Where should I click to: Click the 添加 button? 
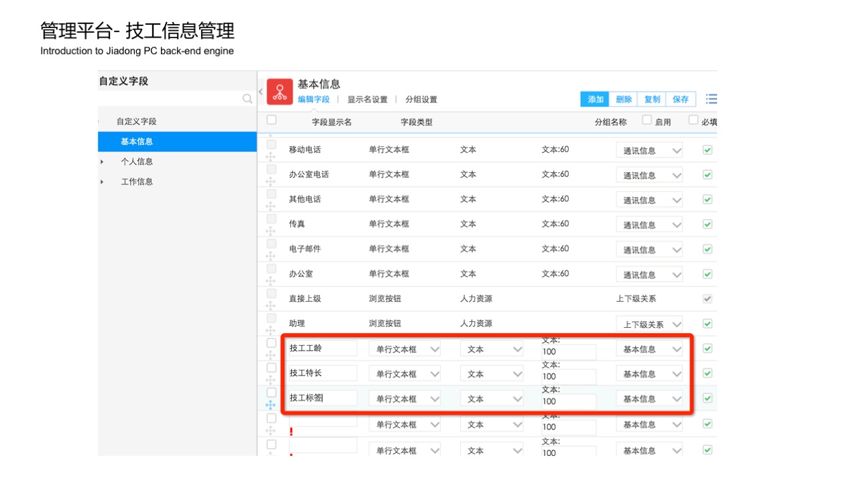595,99
